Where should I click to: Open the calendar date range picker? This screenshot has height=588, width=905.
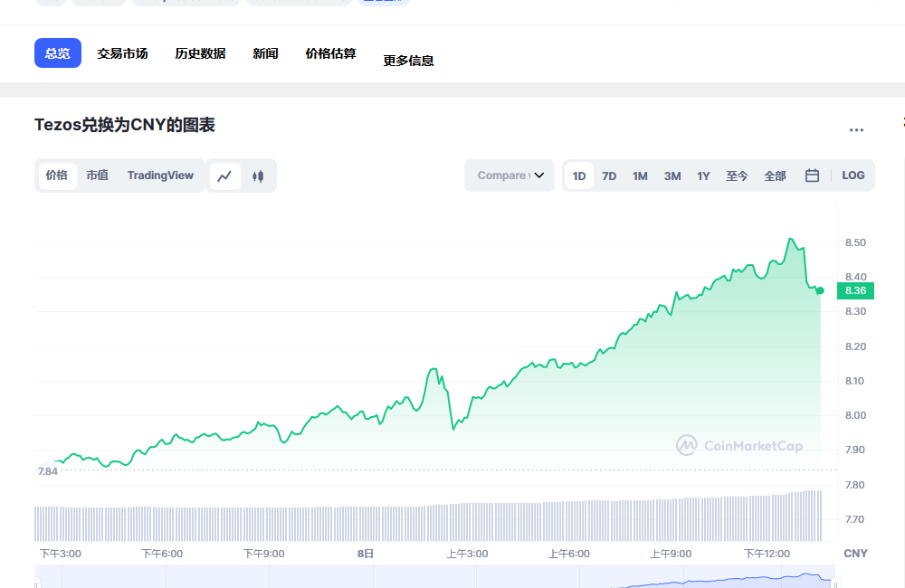click(x=812, y=175)
